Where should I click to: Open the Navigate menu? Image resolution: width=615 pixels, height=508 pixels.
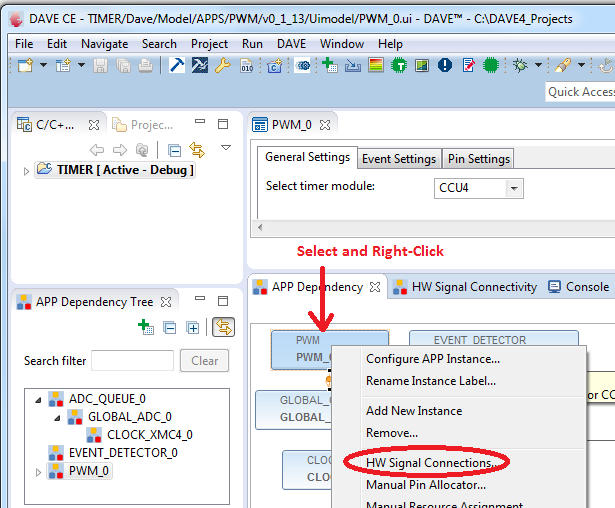pos(105,44)
